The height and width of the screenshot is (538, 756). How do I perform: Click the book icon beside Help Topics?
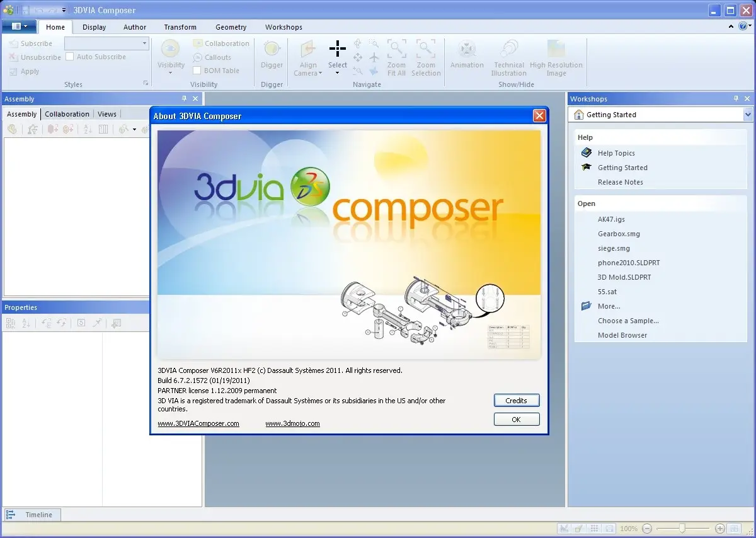click(587, 153)
